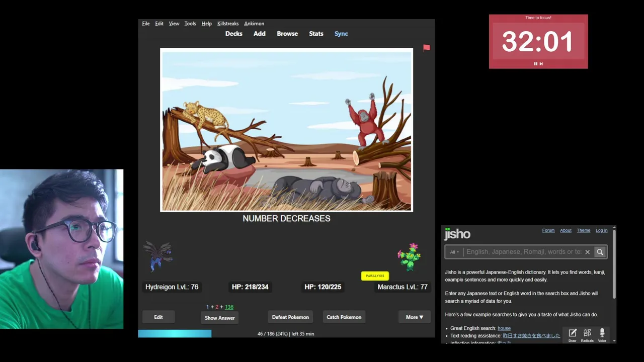Click the Defeat Pokemon button
Viewport: 644px width, 362px height.
coord(290,317)
